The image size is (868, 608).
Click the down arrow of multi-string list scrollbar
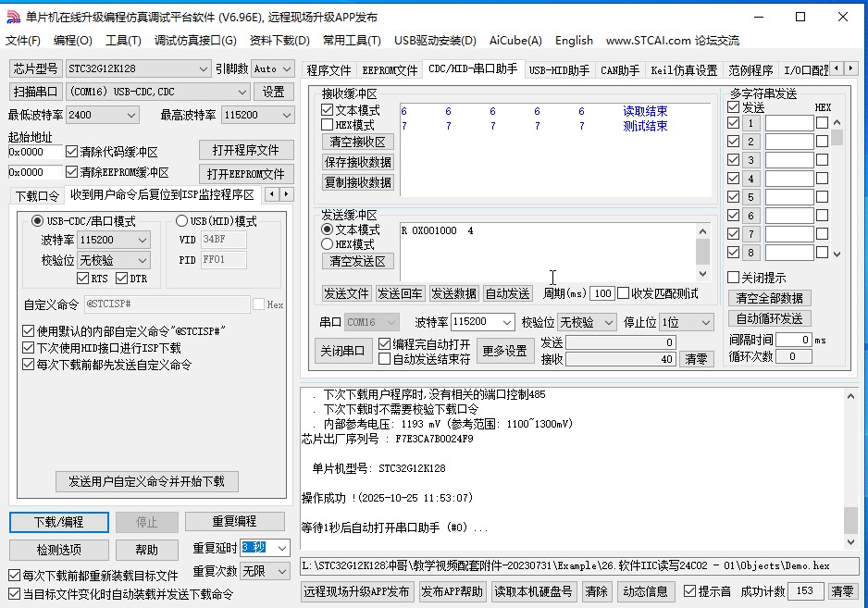[x=837, y=254]
